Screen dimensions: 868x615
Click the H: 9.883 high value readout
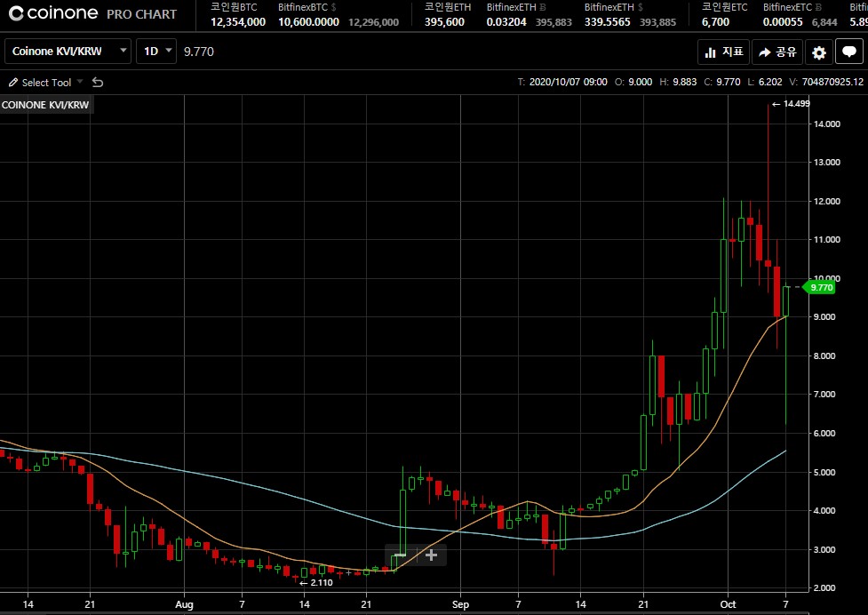click(678, 82)
